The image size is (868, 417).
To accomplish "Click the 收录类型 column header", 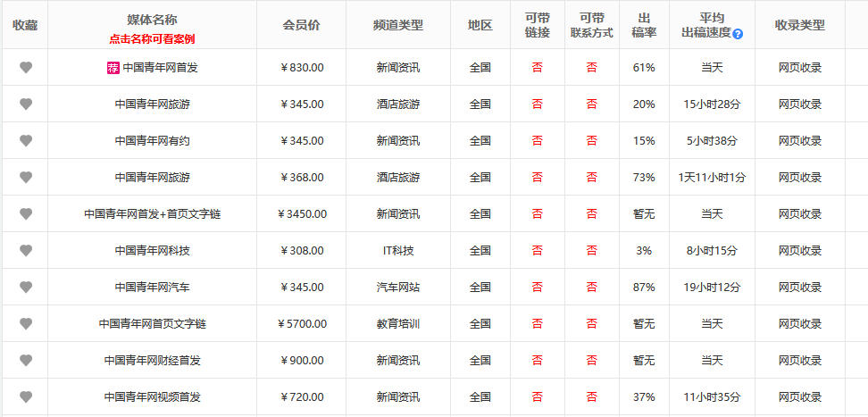I will pyautogui.click(x=799, y=25).
